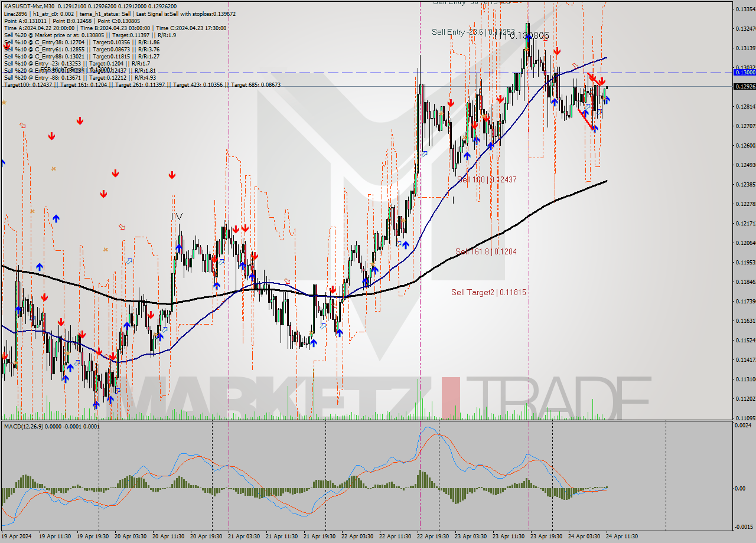Viewport: 756px width, 543px height.
Task: Click the 0.13139 price axis value
Action: 745,48
